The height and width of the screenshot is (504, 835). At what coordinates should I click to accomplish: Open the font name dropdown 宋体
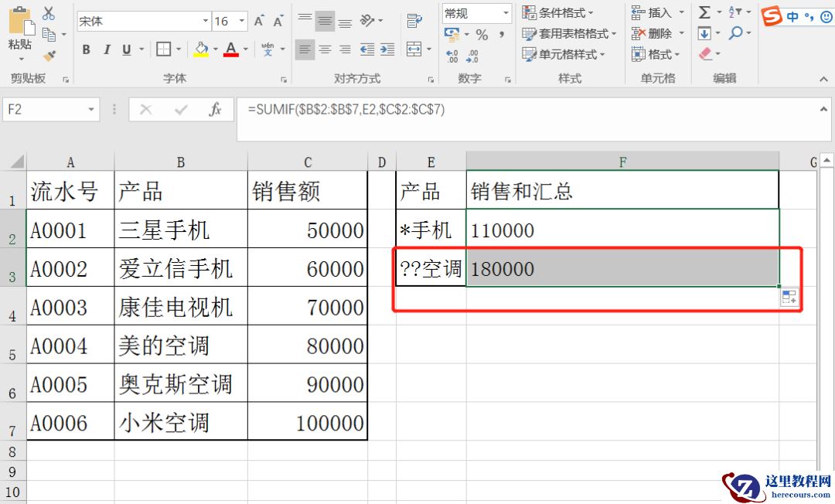205,21
